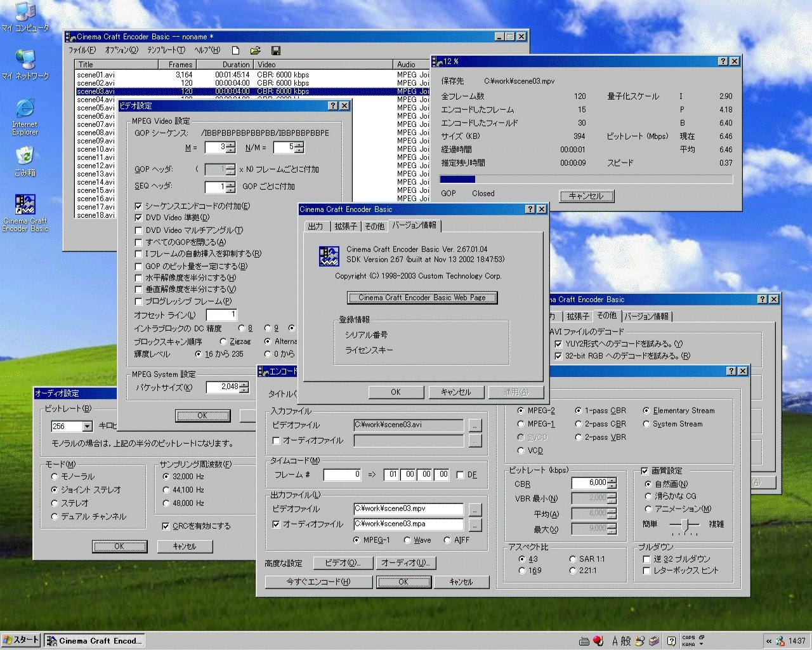Viewport: 812px width, 650px height.
Task: Click the New file toolbar icon
Action: click(235, 50)
